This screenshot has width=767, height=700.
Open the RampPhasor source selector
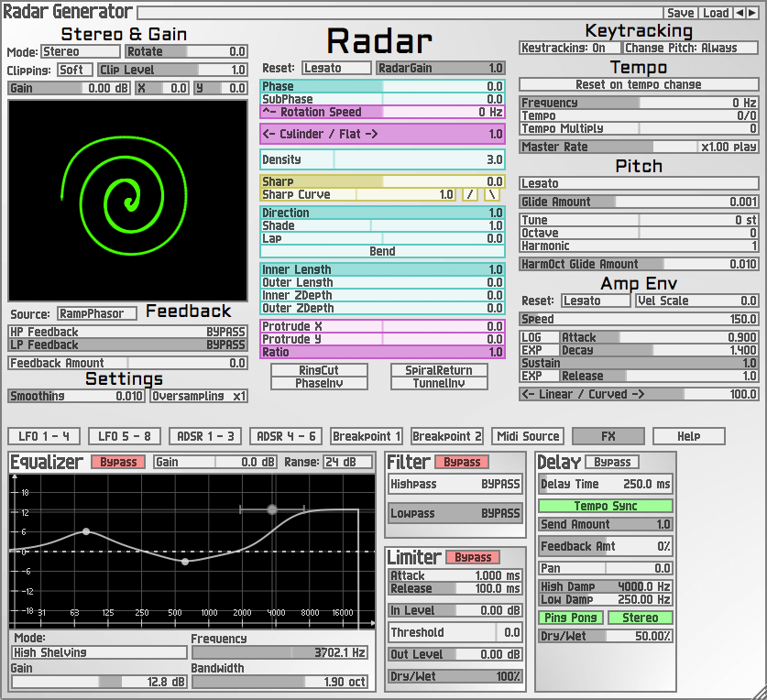click(x=96, y=312)
